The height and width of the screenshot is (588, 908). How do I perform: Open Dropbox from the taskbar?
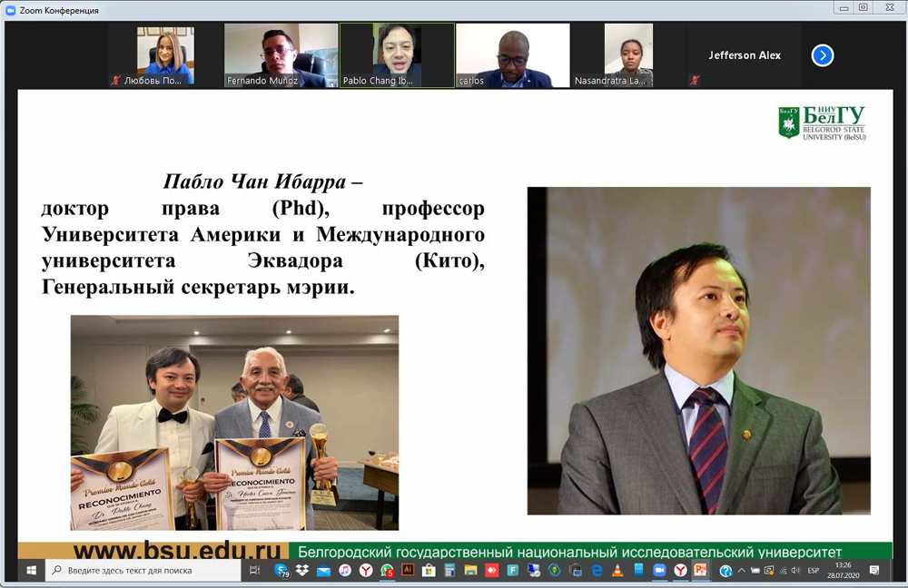[x=302, y=571]
